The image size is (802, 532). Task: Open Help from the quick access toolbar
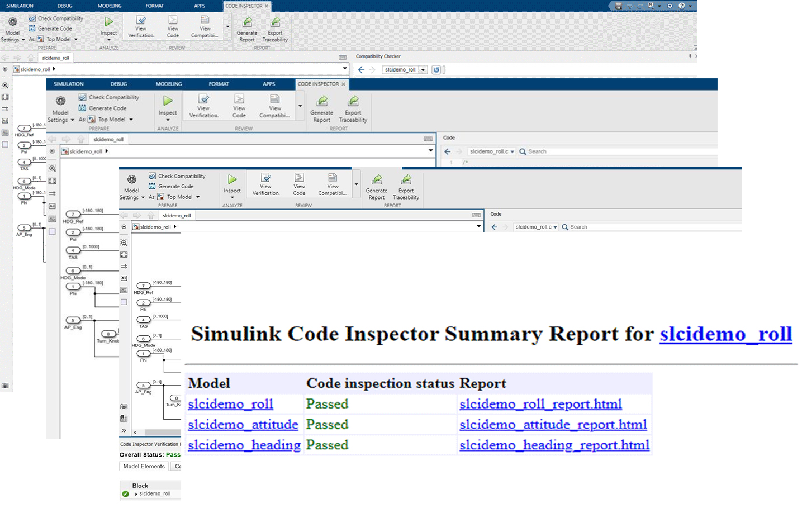click(x=681, y=6)
